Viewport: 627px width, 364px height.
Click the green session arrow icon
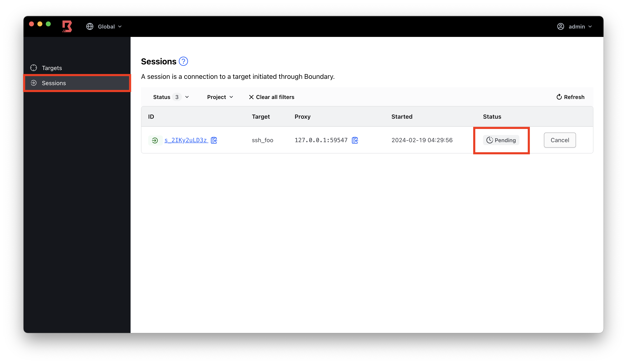[155, 140]
